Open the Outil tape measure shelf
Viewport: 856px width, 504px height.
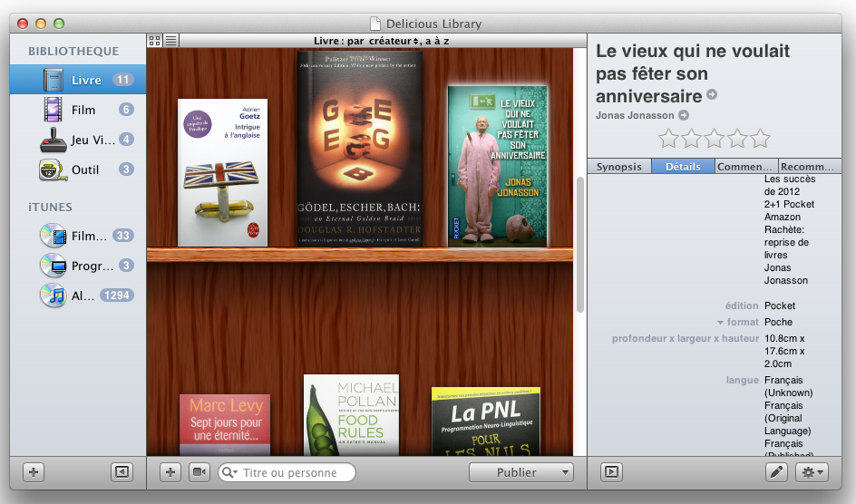(77, 170)
